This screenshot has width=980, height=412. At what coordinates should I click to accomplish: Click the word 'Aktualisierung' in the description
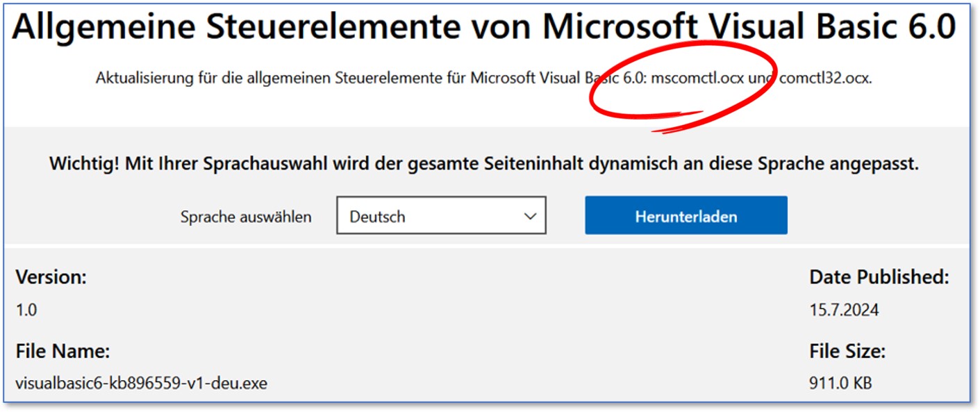pos(137,78)
